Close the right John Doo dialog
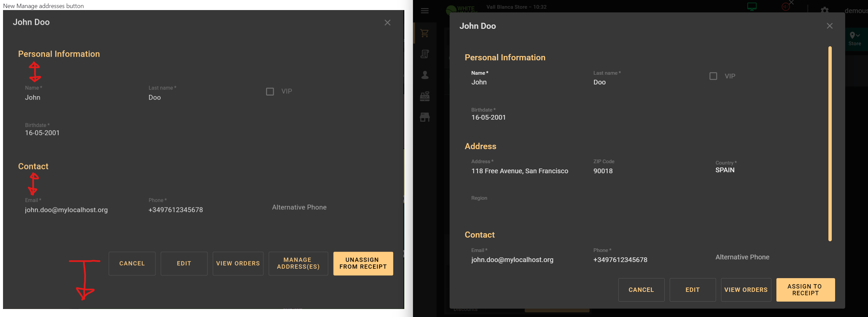 830,26
